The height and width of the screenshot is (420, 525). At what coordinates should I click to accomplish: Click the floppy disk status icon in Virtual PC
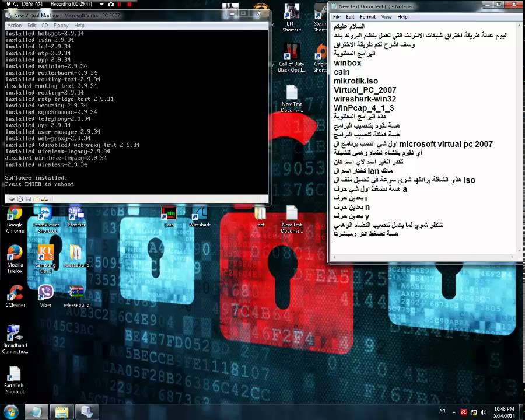coord(28,199)
